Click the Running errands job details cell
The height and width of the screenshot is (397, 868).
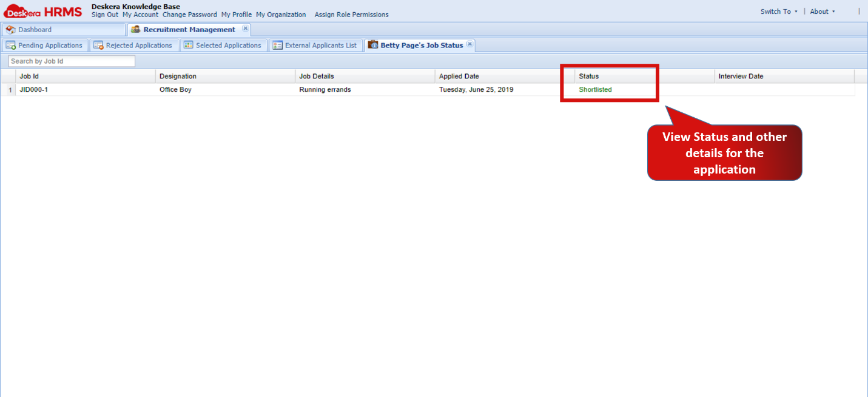click(x=365, y=90)
